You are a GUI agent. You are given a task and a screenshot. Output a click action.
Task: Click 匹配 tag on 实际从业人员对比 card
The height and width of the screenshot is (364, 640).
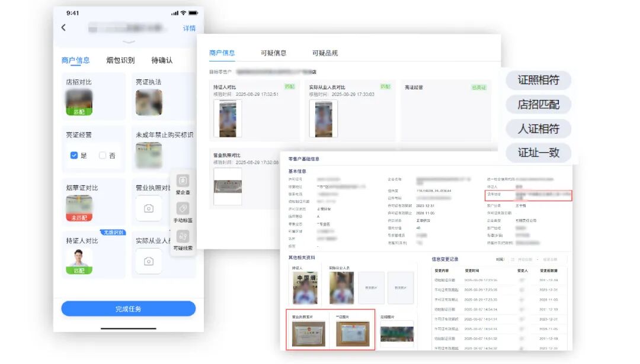click(x=385, y=86)
